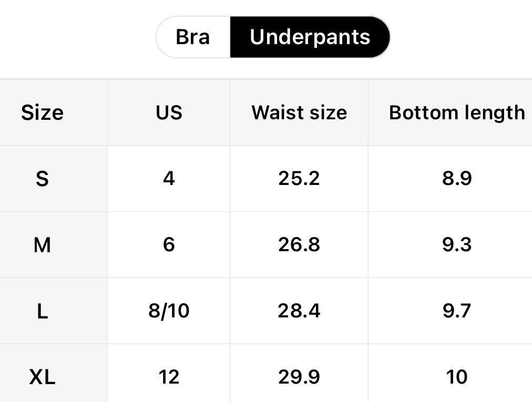The image size is (532, 402).
Task: Click the Waist size column header
Action: pyautogui.click(x=299, y=112)
